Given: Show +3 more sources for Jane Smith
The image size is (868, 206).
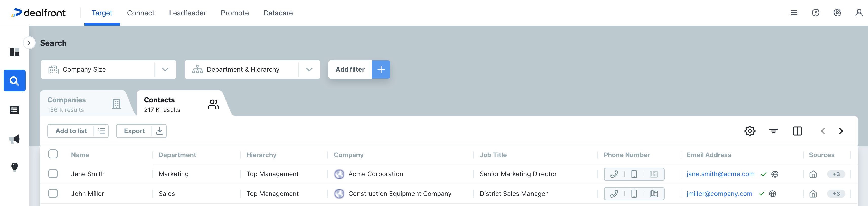Looking at the screenshot, I should (836, 174).
